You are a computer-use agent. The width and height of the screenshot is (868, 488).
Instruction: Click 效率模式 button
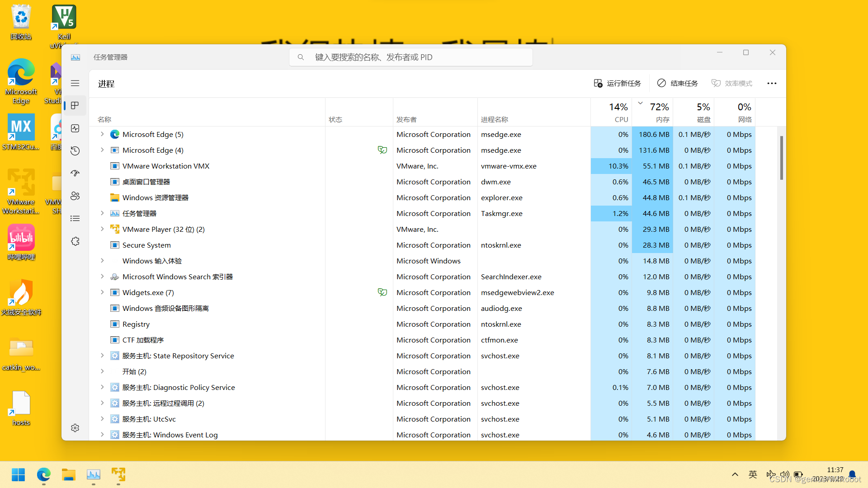731,83
